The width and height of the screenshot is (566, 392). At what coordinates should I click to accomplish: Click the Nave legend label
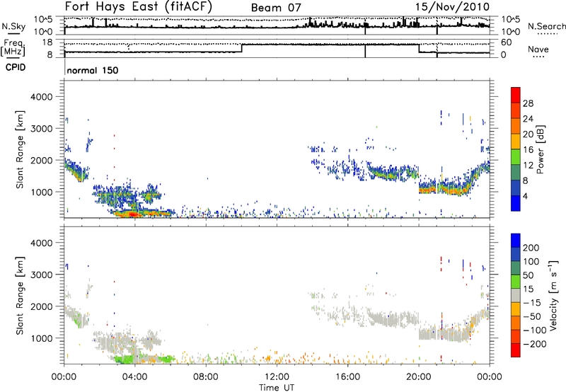point(538,50)
